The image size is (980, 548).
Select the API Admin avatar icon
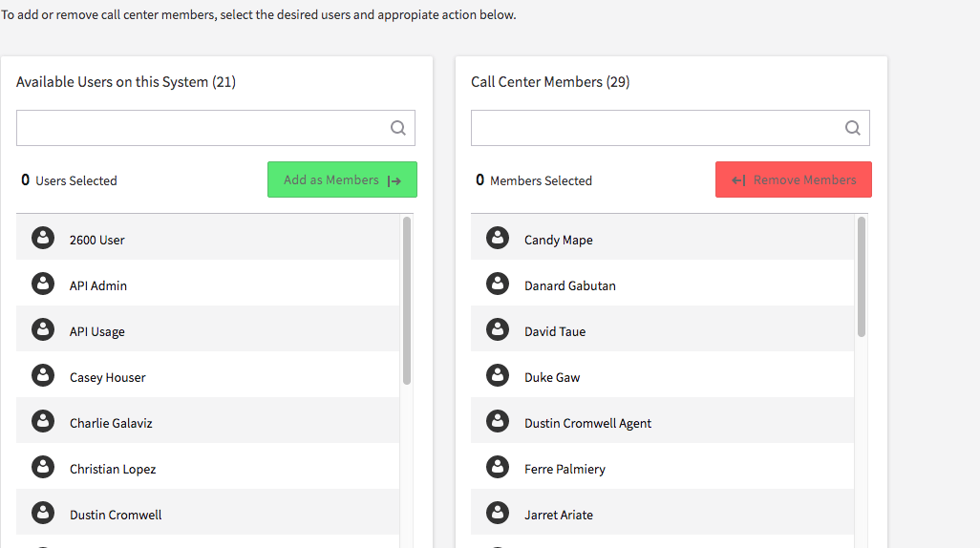click(x=43, y=284)
